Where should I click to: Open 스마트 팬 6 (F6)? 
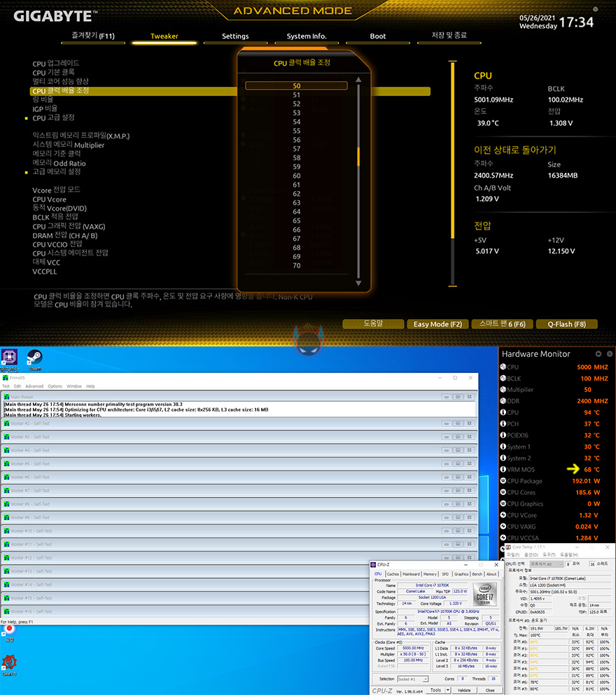[x=503, y=324]
